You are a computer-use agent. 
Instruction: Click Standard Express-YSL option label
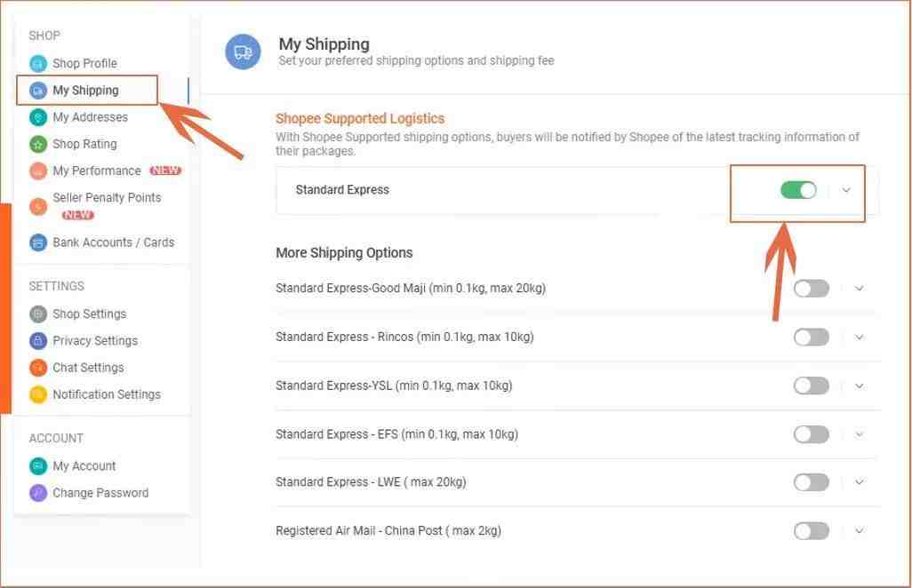click(x=394, y=385)
